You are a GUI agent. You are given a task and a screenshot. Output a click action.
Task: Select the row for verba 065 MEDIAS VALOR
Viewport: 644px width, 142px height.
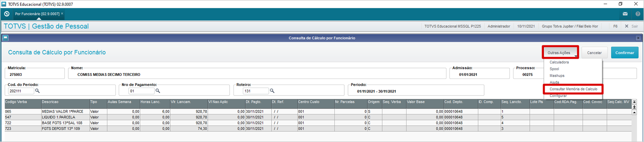tap(318, 112)
